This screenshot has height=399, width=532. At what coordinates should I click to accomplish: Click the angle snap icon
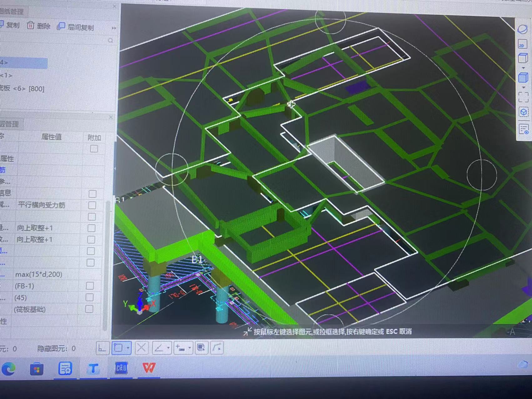pyautogui.click(x=159, y=348)
